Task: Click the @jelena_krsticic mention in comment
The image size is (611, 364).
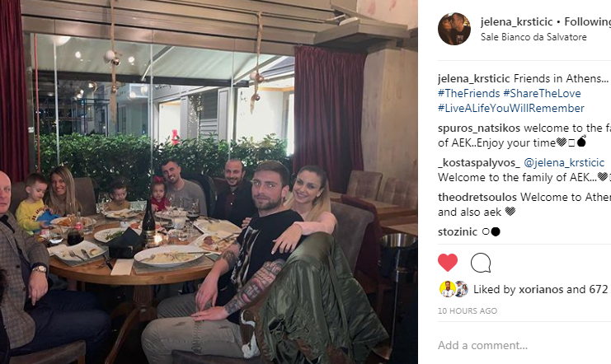Action: click(x=564, y=163)
